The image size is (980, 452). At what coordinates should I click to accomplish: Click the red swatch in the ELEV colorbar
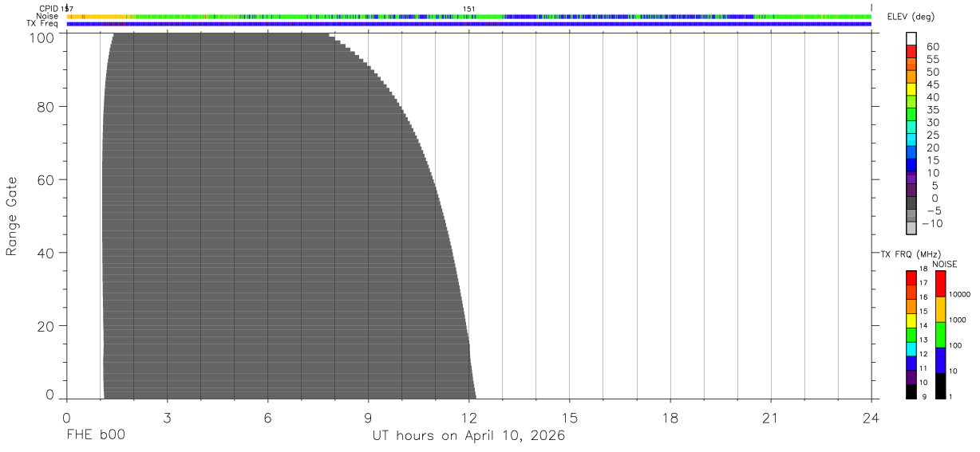pos(911,51)
